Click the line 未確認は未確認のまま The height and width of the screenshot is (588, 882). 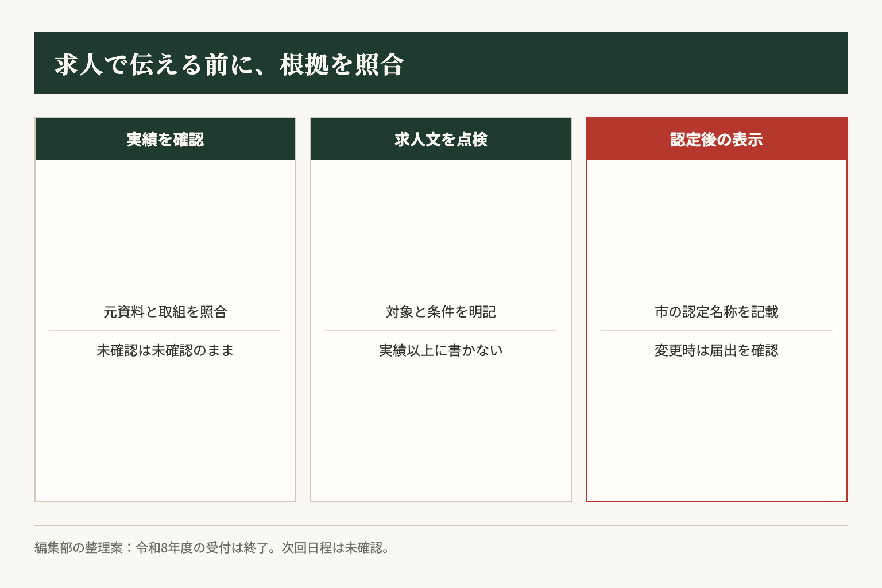click(165, 350)
